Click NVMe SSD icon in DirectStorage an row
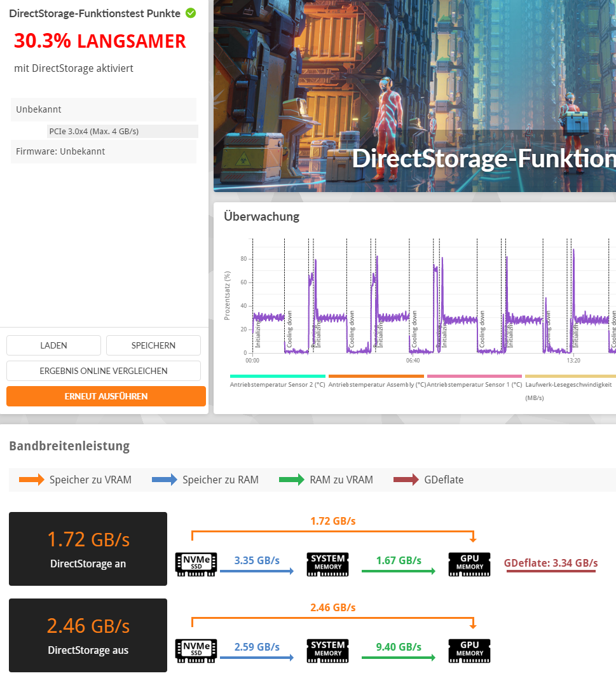The height and width of the screenshot is (685, 616). pos(196,564)
